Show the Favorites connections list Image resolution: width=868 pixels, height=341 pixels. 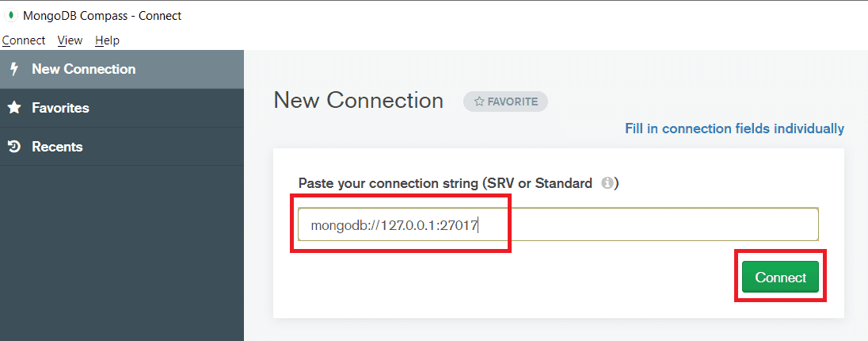click(x=122, y=108)
